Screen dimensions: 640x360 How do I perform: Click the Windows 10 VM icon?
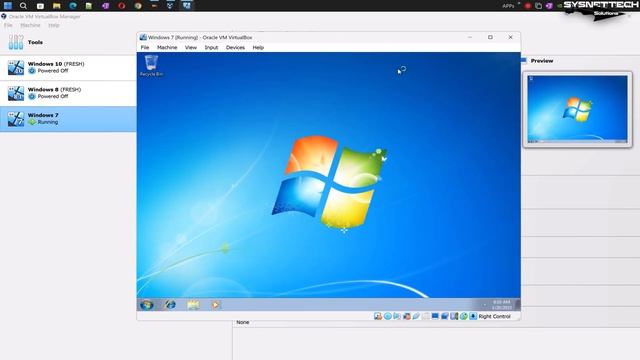click(x=16, y=68)
